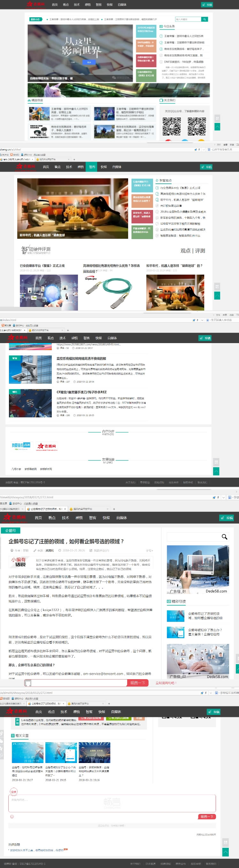239x868 pixels.
Task: Click the red 分享到新浪微博 share button
Action: point(90,718)
